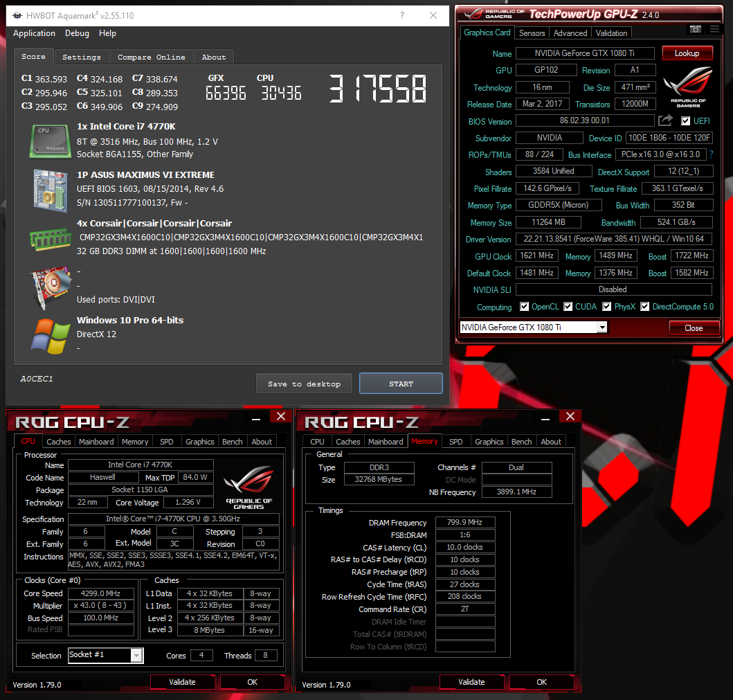Click Validate in the right CPU-Z window
733x700 pixels.
point(471,682)
